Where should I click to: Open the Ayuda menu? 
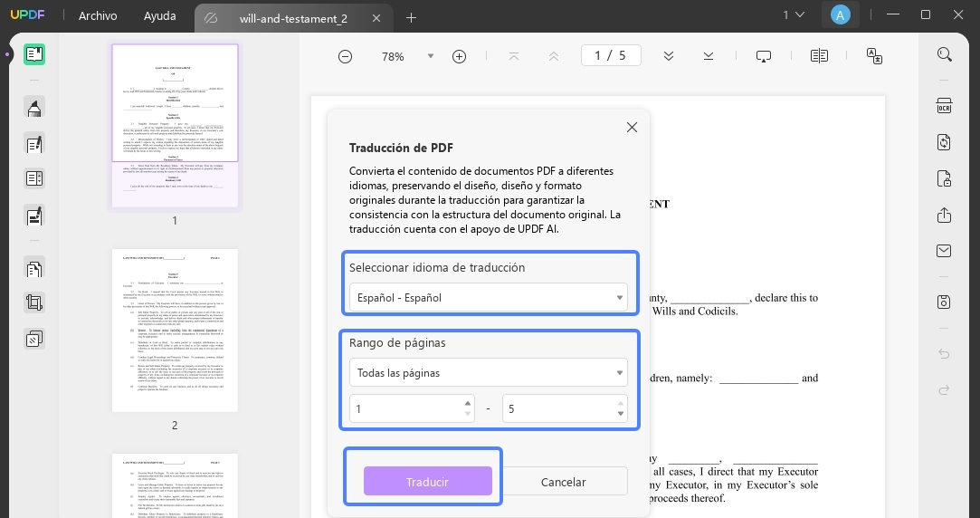point(159,16)
